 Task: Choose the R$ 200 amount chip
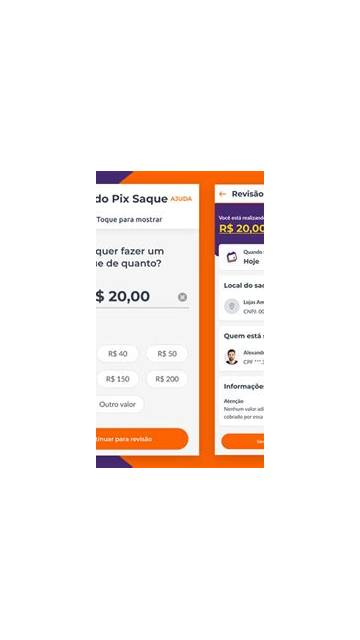click(x=167, y=379)
